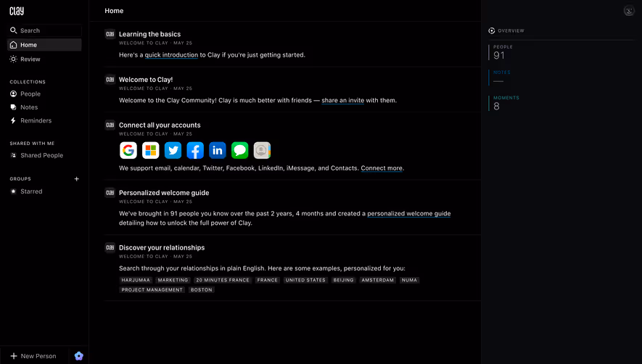Click the Search magnifier icon
The image size is (642, 364).
(14, 30)
